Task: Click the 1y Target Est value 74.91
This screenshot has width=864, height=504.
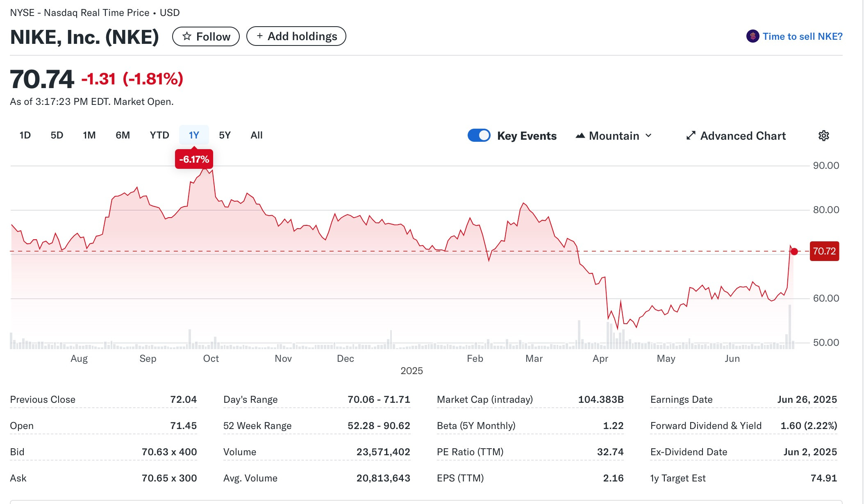Action: (x=824, y=478)
